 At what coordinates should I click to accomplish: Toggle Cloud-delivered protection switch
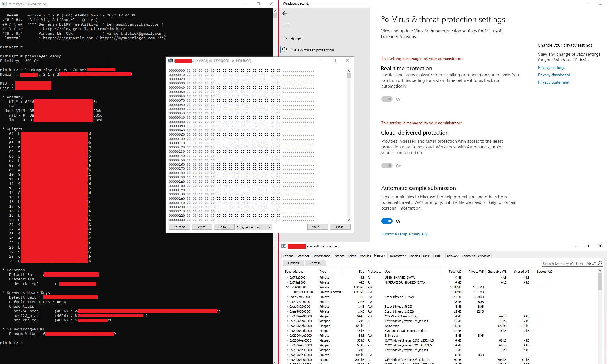pyautogui.click(x=387, y=166)
